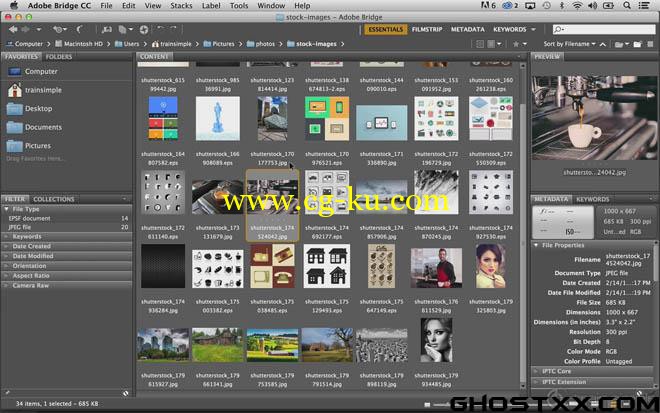Open in Camera Raw aperture icon
Screen dimensions: 660x413
point(144,29)
